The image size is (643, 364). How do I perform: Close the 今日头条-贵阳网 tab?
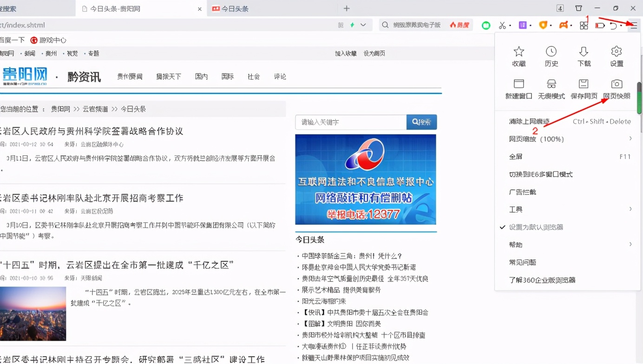coord(199,9)
